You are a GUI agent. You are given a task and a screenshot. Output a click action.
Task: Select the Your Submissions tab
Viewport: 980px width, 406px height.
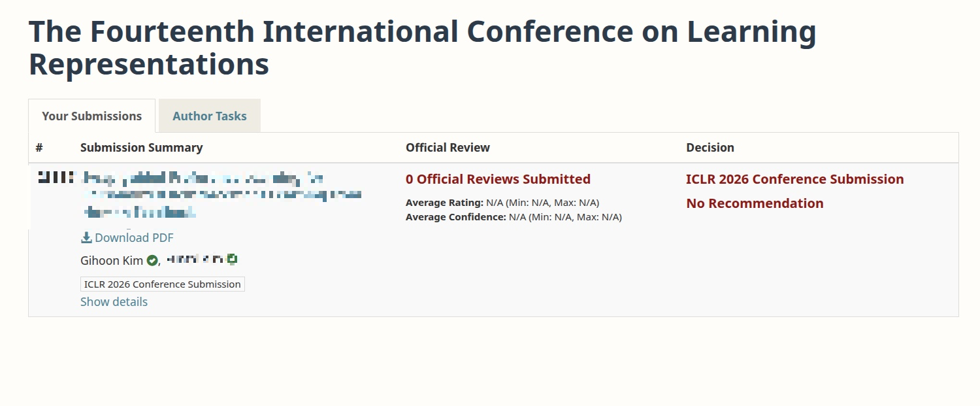91,116
